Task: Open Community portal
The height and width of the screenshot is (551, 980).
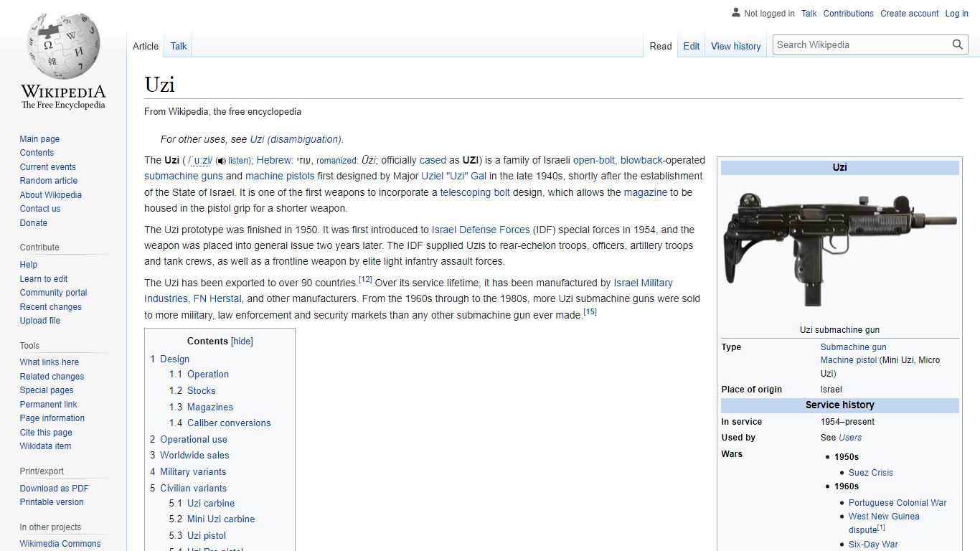Action: click(54, 293)
